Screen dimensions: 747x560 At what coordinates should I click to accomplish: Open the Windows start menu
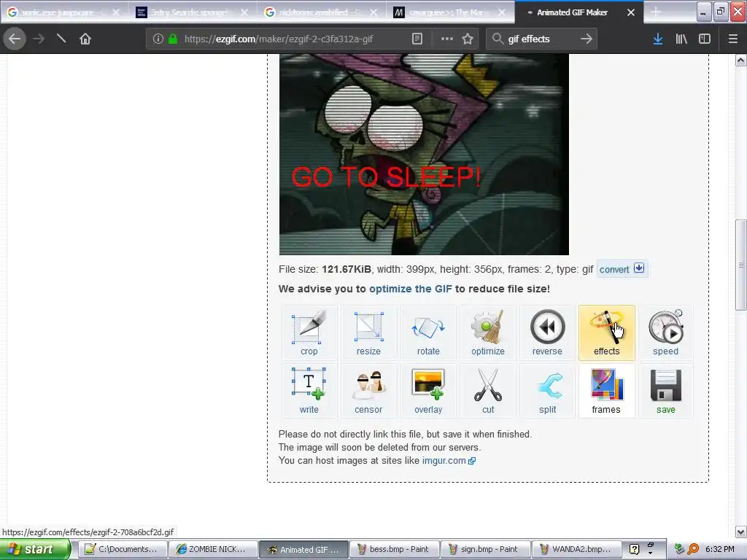(35, 549)
